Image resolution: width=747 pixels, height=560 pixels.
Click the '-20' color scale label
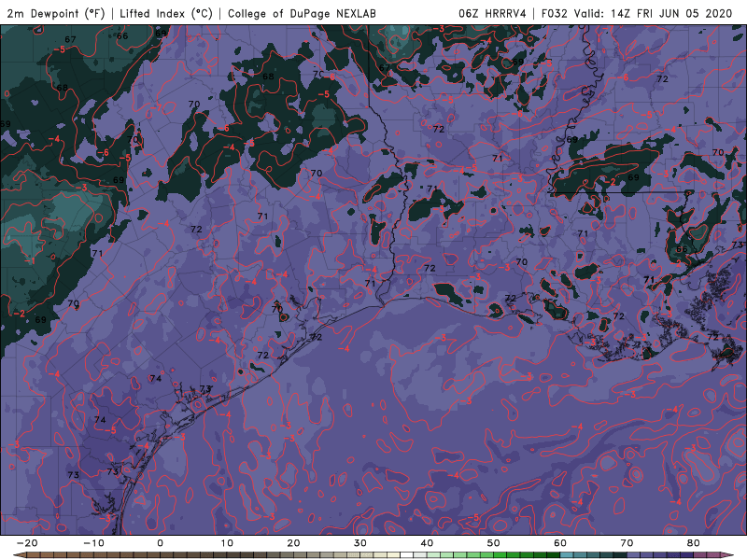(27, 543)
